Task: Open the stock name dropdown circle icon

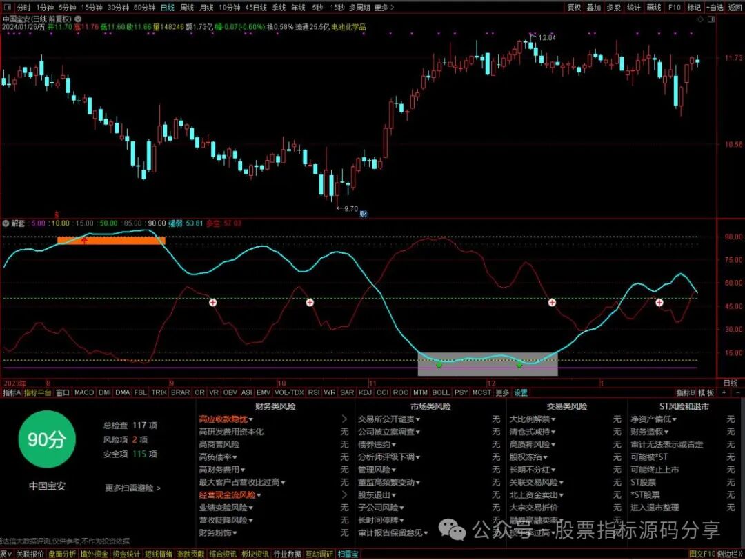Action: 78,19
